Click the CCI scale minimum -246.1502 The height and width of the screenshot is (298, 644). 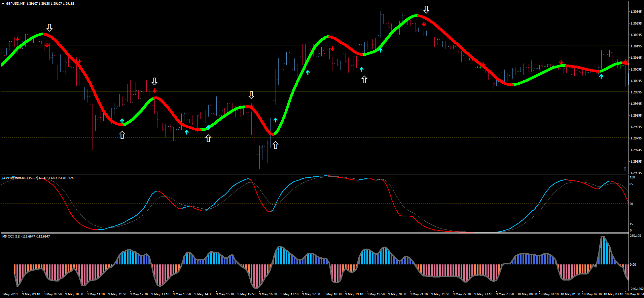636,289
